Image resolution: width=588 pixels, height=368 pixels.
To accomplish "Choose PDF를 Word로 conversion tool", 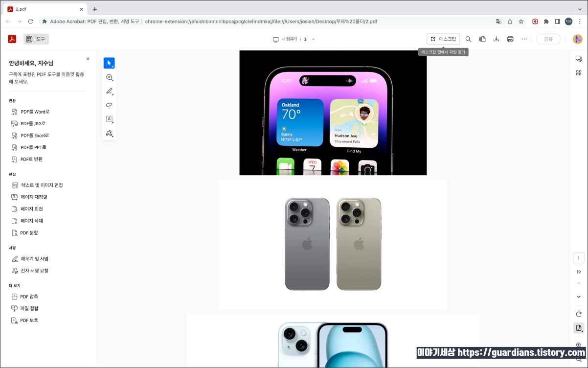I will click(30, 112).
